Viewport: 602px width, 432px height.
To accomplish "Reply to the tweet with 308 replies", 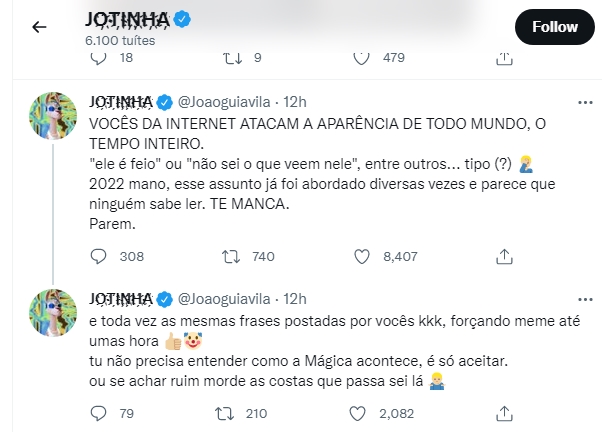I will coord(98,257).
